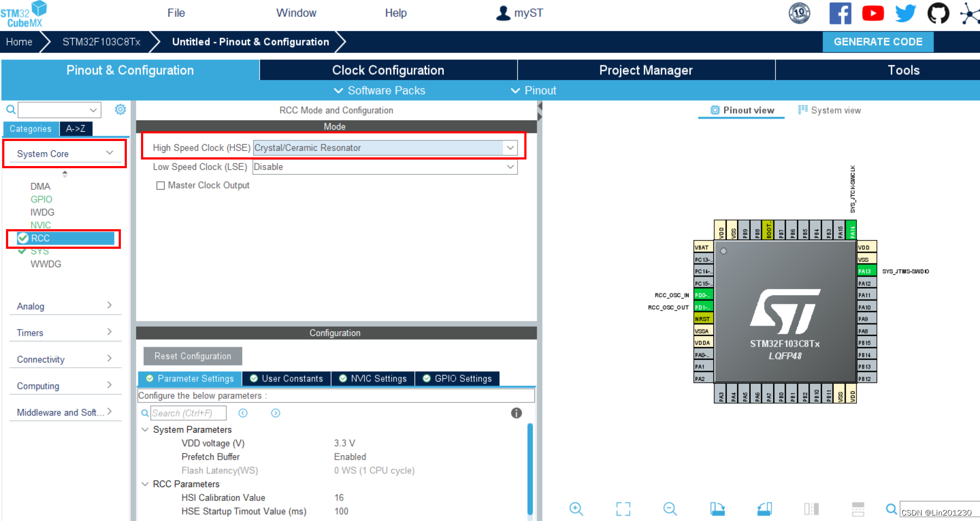Click GENERATE CODE button

coord(878,42)
